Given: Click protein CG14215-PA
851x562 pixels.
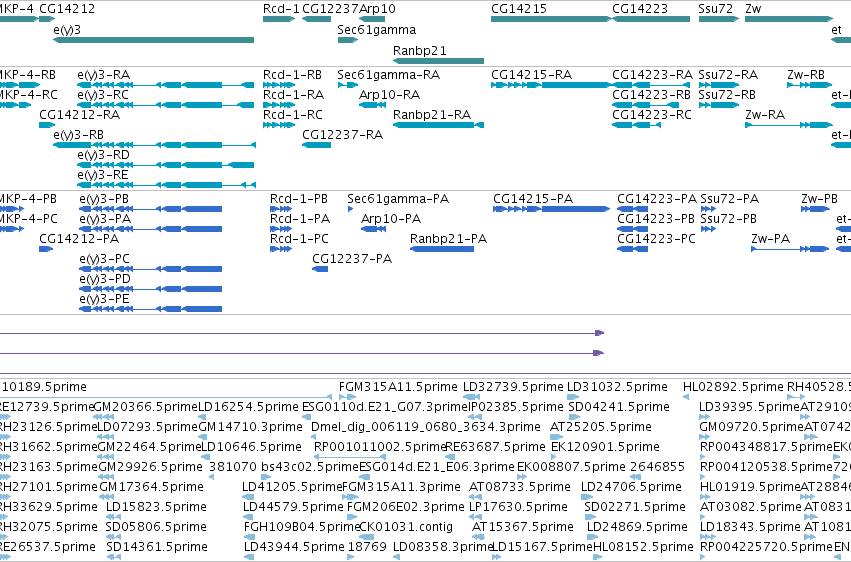Looking at the screenshot, I should [551, 209].
